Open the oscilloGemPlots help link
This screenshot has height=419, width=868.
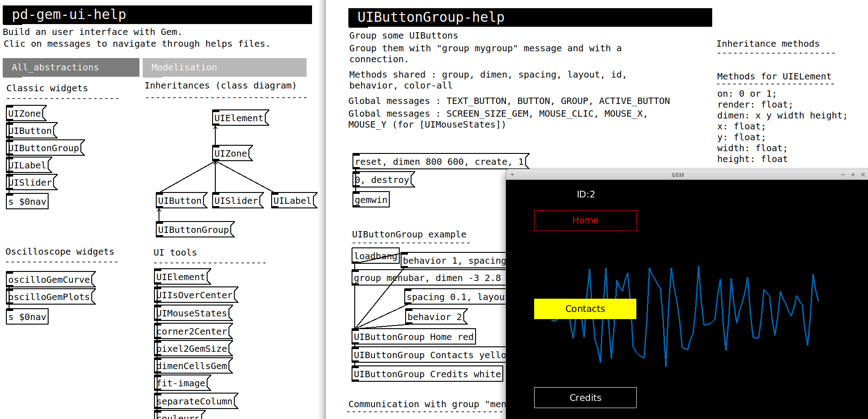tap(50, 297)
